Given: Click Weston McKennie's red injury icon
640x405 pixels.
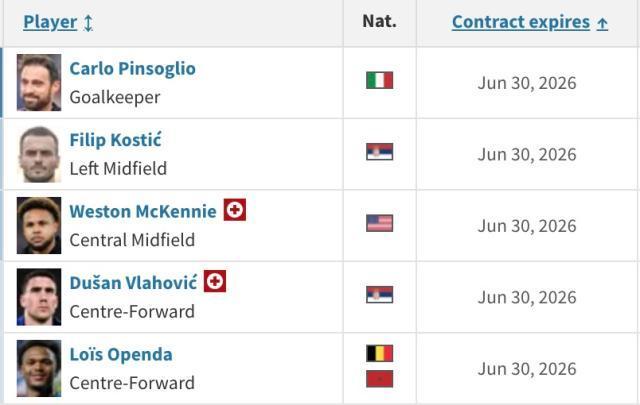Looking at the screenshot, I should (235, 210).
